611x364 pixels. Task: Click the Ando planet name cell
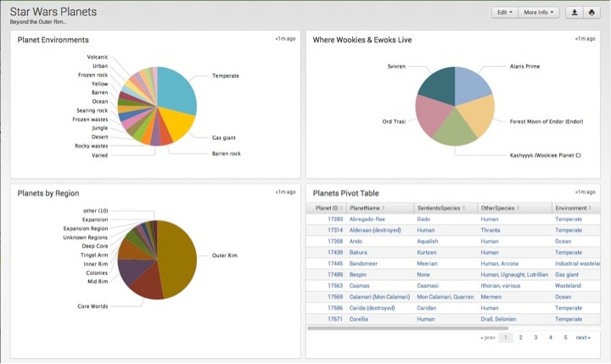[x=356, y=242]
